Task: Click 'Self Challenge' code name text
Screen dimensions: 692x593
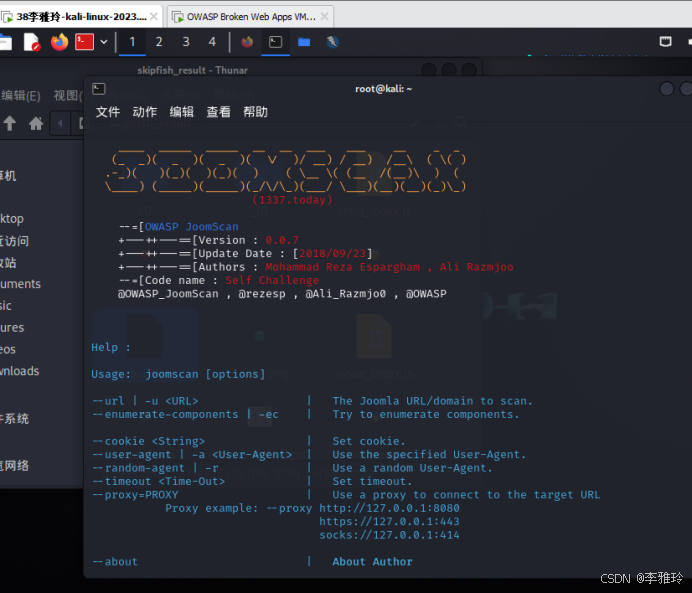Action: [x=272, y=280]
